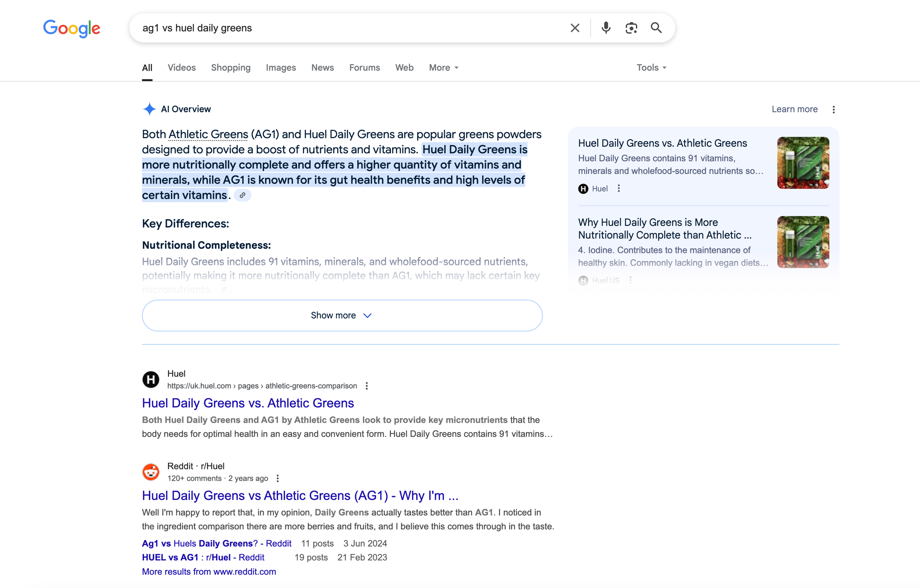The height and width of the screenshot is (588, 920).
Task: Open 'Huel Daily Greens vs. Athletic Greens' result title
Action: tap(248, 403)
